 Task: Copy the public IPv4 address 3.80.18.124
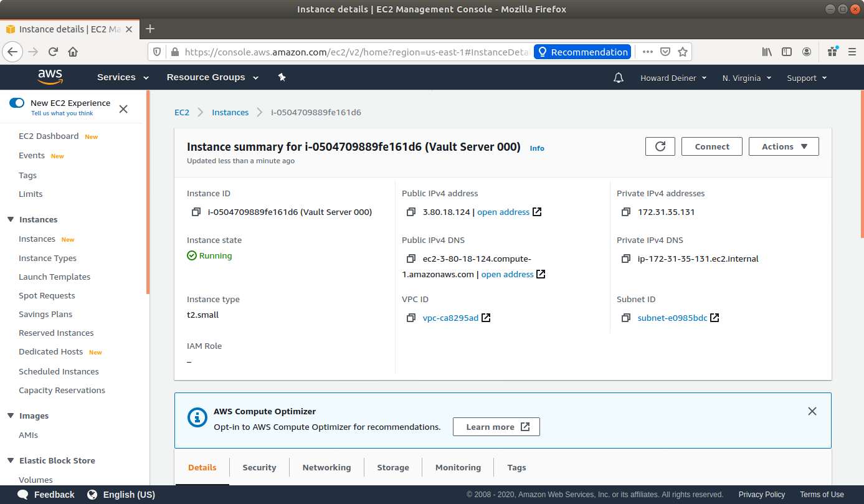click(411, 212)
